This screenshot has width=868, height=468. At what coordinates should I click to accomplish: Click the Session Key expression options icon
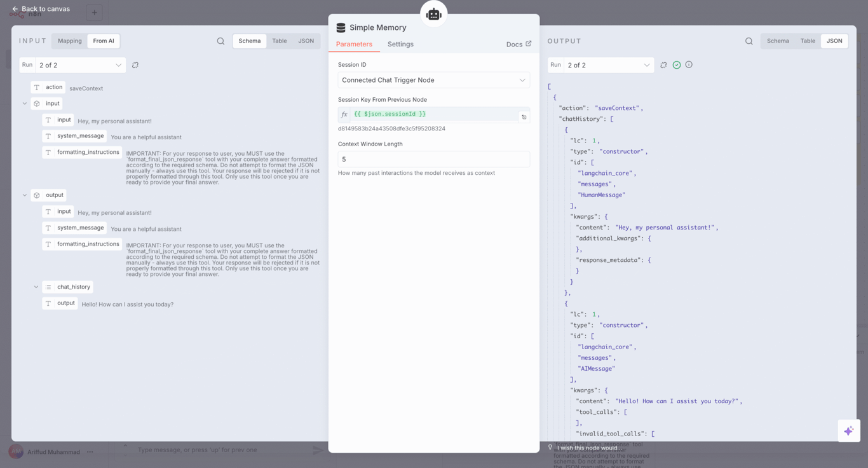point(524,117)
